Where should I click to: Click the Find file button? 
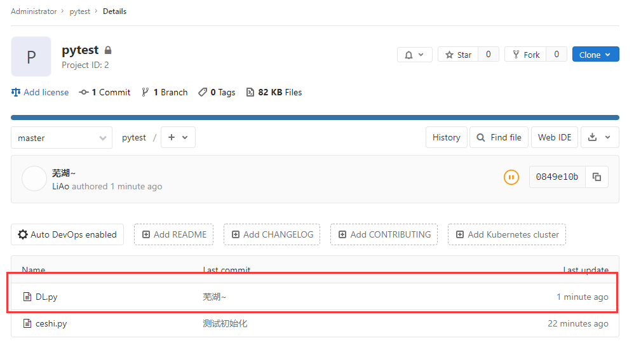click(499, 137)
